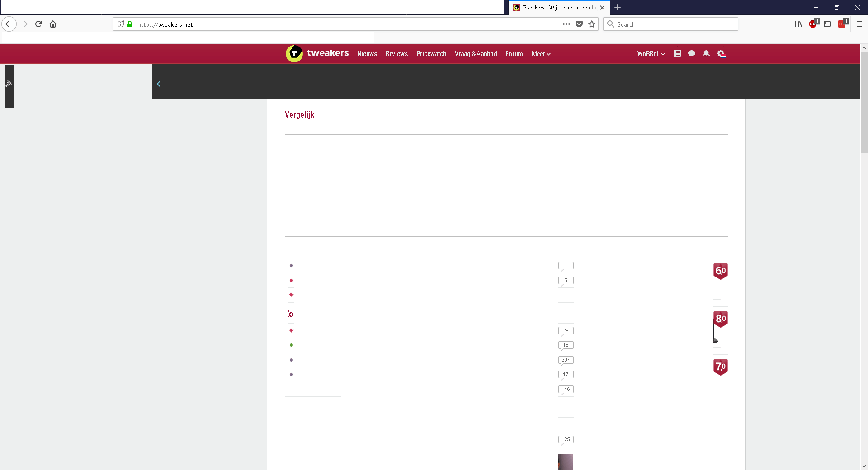Toggle the Firefox sidebar
The image size is (868, 470).
click(827, 24)
